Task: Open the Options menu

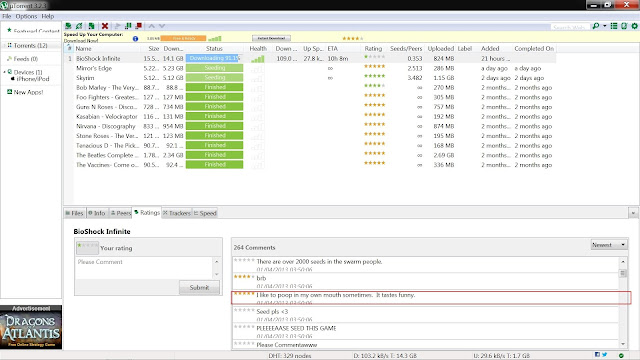Action: [x=26, y=16]
